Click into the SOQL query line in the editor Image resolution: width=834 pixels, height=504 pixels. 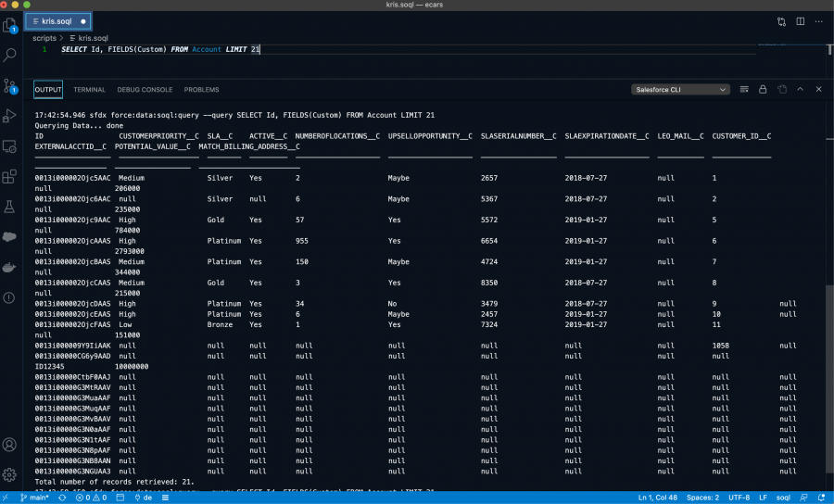tap(160, 49)
